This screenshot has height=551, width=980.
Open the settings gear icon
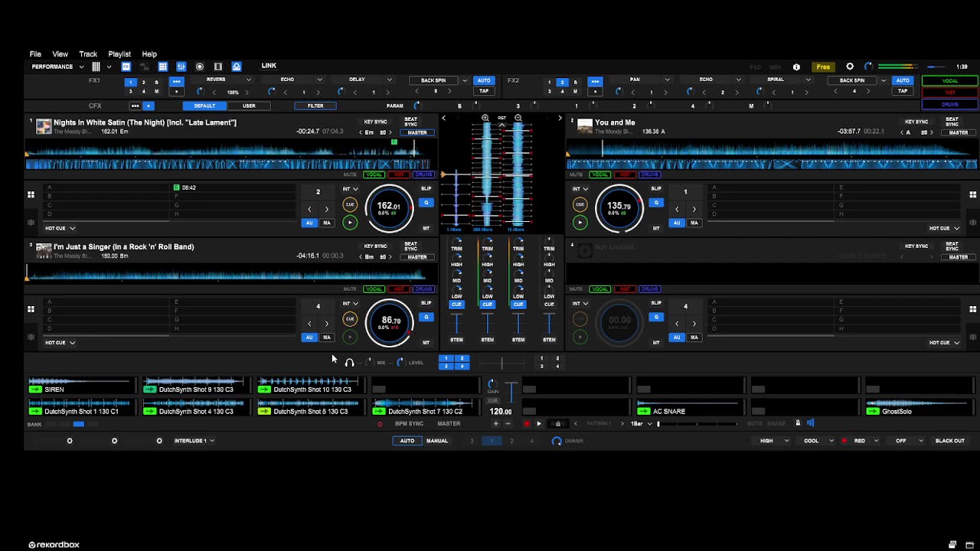[850, 67]
